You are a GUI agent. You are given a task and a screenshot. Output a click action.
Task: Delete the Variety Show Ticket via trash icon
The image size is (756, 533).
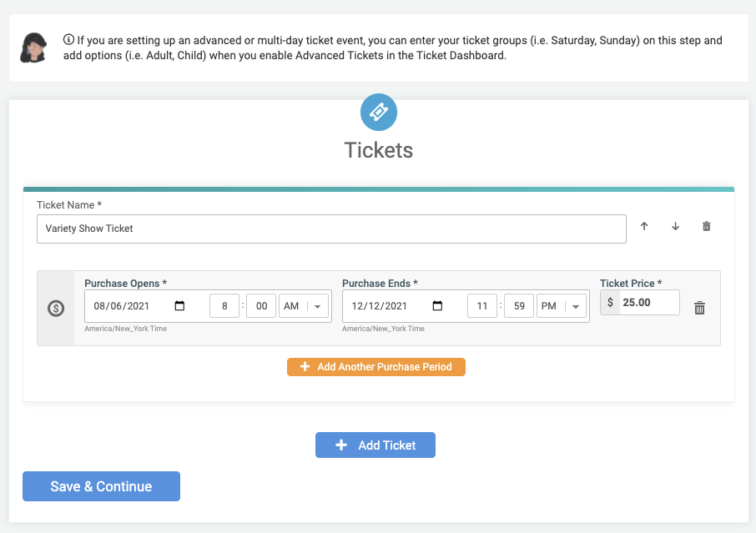pyautogui.click(x=706, y=226)
